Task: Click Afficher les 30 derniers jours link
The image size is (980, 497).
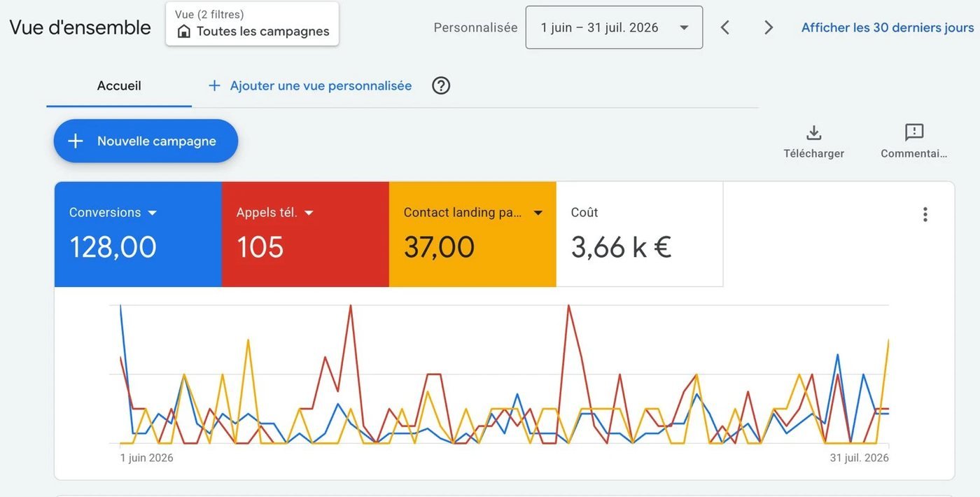Action: tap(888, 27)
